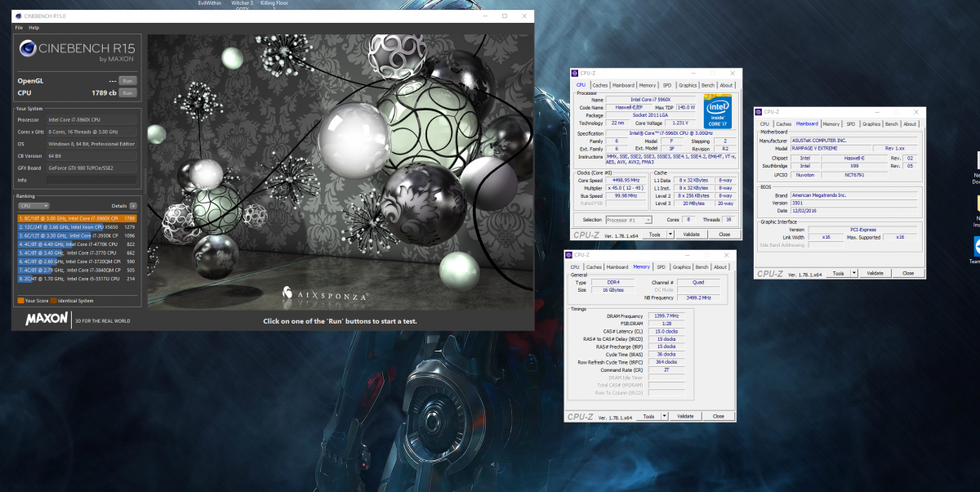Open the File menu in Cinebench
The height and width of the screenshot is (492, 980).
pyautogui.click(x=19, y=27)
